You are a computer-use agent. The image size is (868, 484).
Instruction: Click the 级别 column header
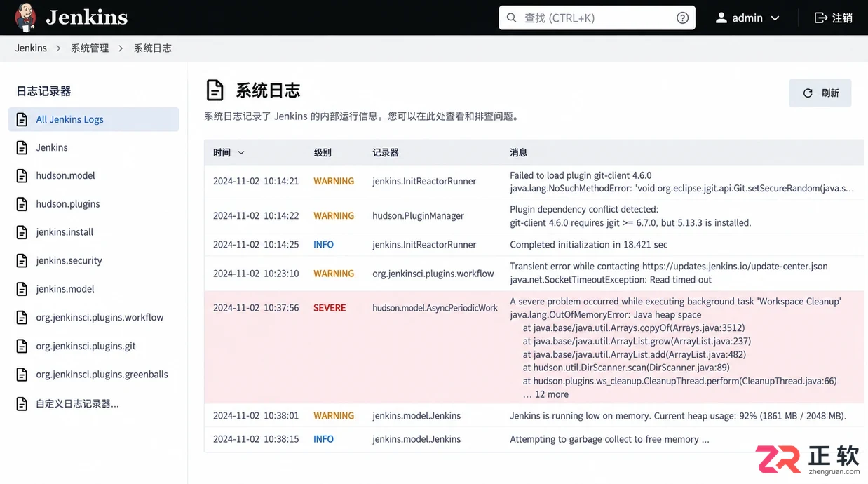click(x=323, y=153)
